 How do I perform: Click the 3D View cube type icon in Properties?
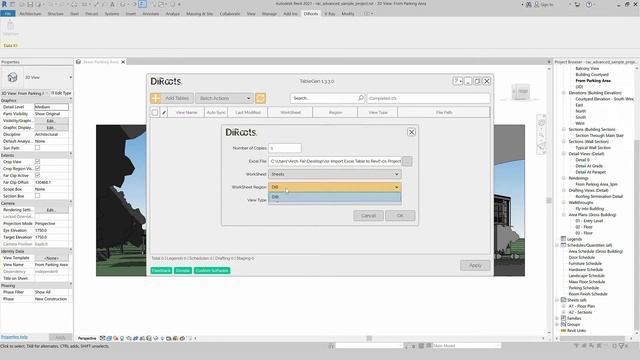(12, 77)
